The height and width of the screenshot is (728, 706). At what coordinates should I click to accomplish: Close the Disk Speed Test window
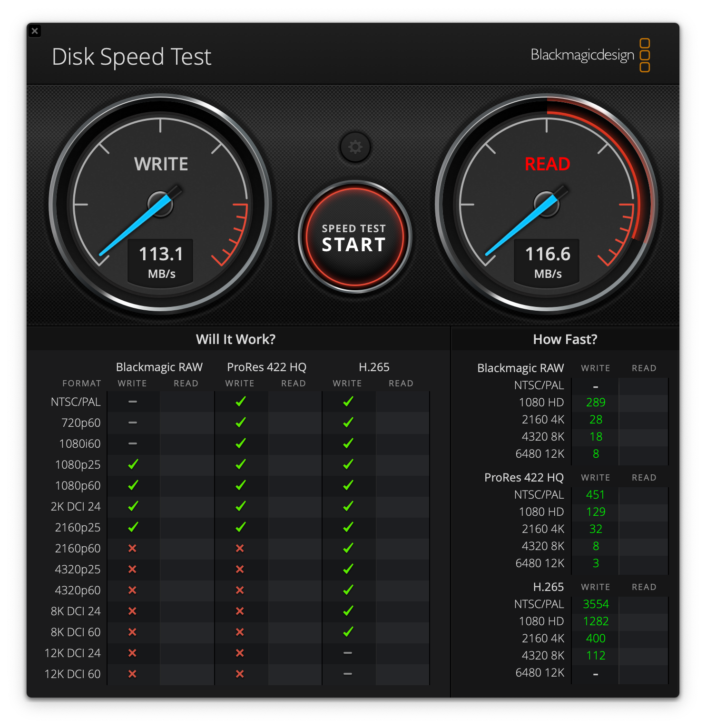(35, 31)
